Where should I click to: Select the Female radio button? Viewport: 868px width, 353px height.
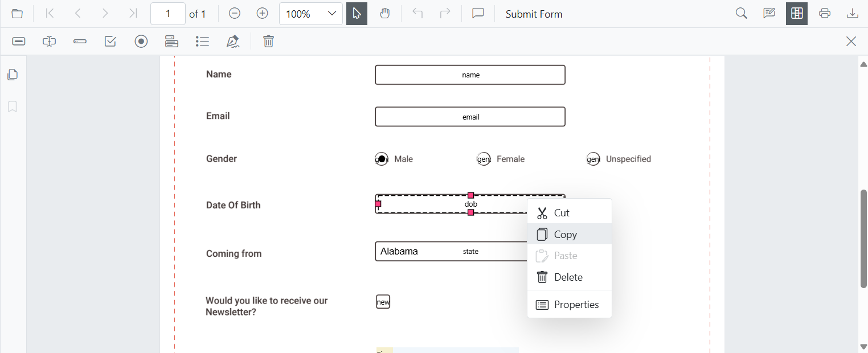click(484, 159)
